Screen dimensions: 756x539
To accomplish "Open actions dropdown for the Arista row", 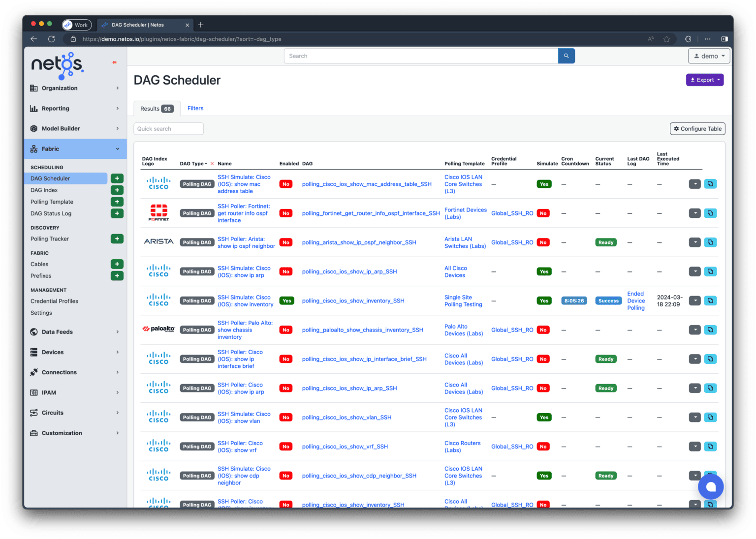I will click(x=694, y=242).
